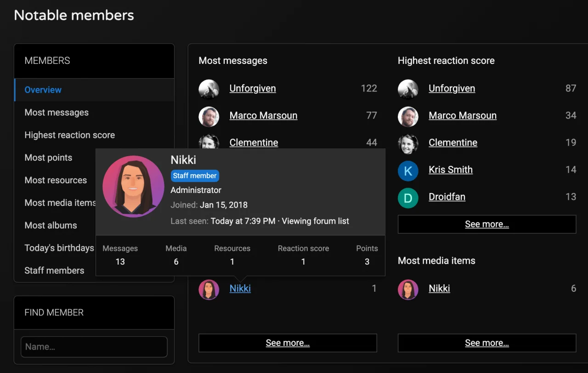Open Today's birthdays sidebar item
Viewport: 588px width, 373px height.
59,248
